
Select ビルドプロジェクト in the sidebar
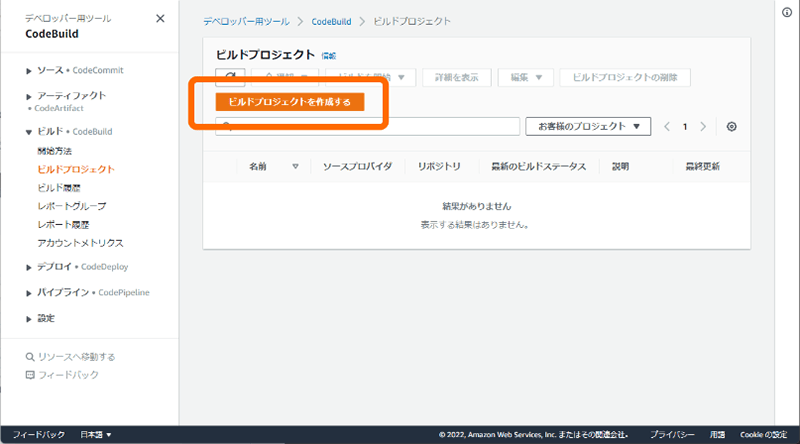[76, 169]
